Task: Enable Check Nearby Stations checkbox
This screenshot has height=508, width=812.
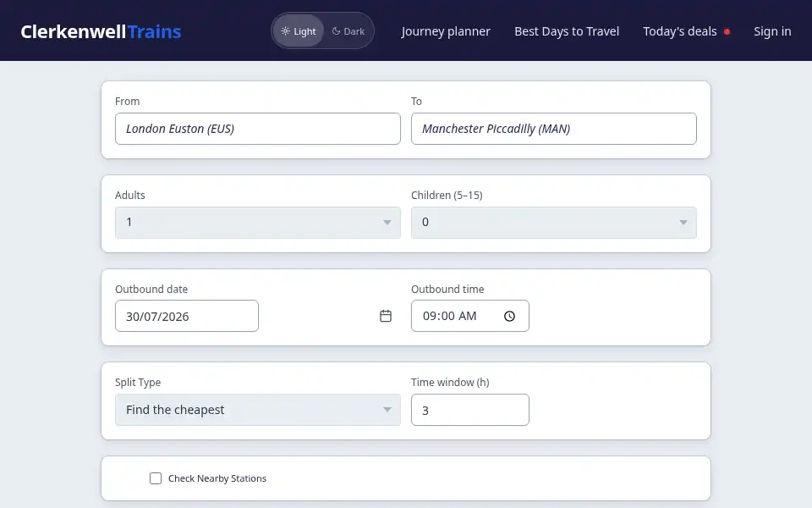Action: 156,478
